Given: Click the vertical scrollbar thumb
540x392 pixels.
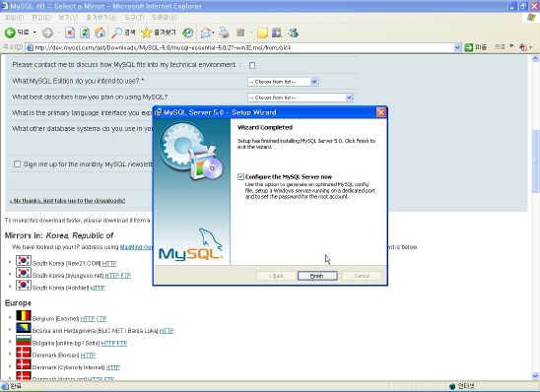Looking at the screenshot, I should 535,161.
